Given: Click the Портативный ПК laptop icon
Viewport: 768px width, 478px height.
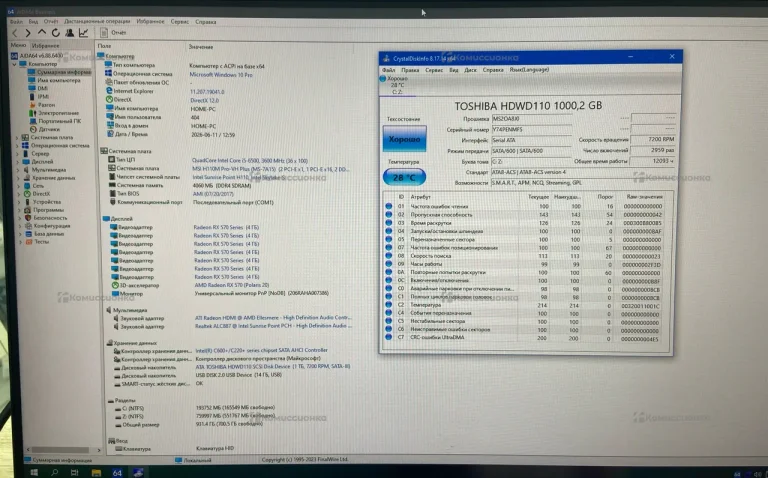Looking at the screenshot, I should pyautogui.click(x=33, y=121).
